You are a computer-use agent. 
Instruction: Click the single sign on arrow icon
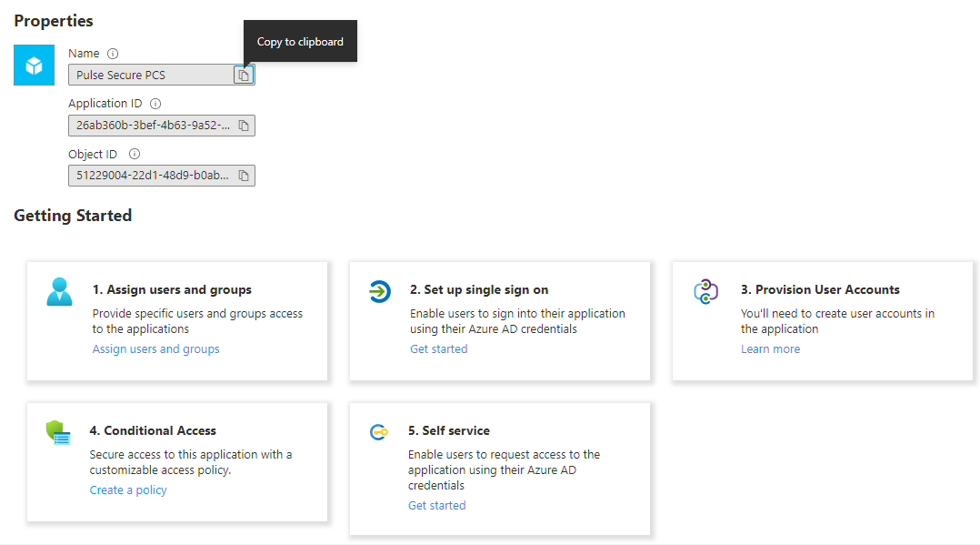tap(379, 292)
